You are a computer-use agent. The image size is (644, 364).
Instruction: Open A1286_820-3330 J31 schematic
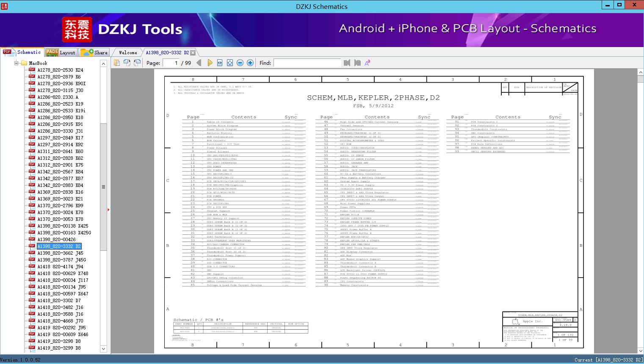click(60, 131)
